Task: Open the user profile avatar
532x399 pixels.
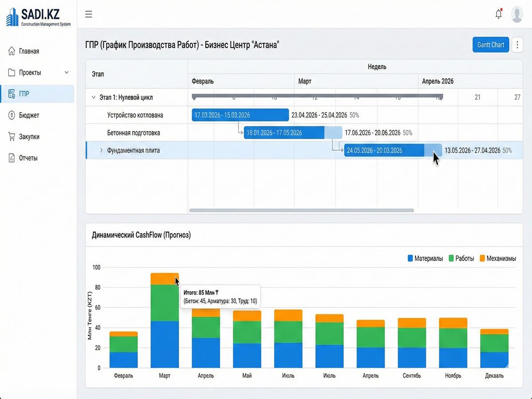Action: tap(516, 14)
